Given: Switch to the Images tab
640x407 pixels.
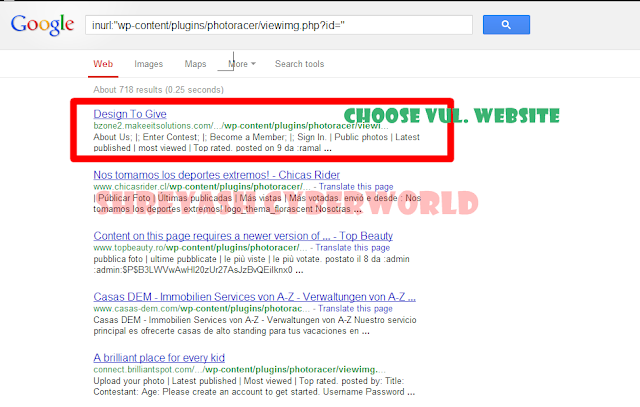Looking at the screenshot, I should [149, 64].
